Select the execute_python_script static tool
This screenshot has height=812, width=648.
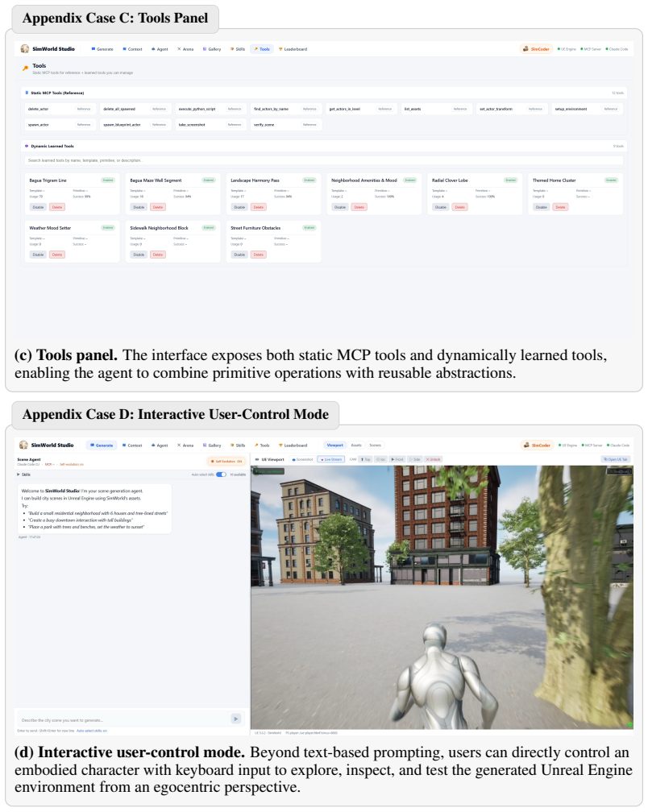tap(210, 110)
